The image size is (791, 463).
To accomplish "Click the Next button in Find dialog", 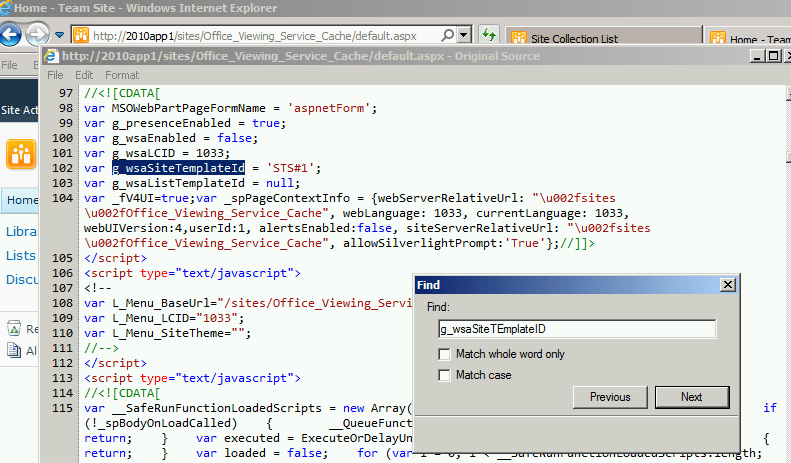I will pyautogui.click(x=692, y=397).
